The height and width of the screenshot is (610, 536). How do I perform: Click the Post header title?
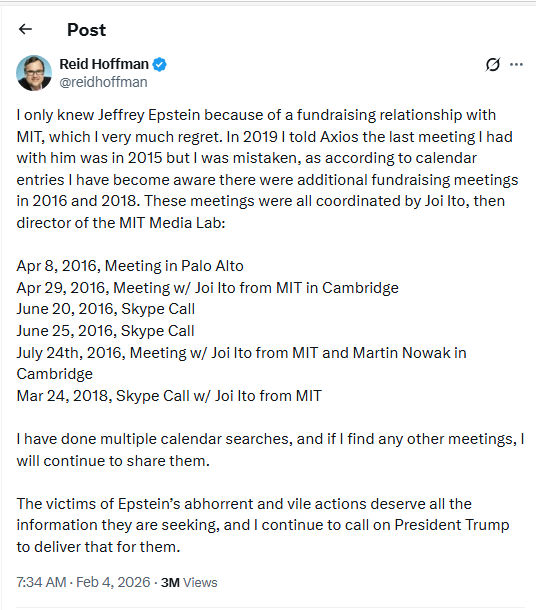(x=86, y=30)
